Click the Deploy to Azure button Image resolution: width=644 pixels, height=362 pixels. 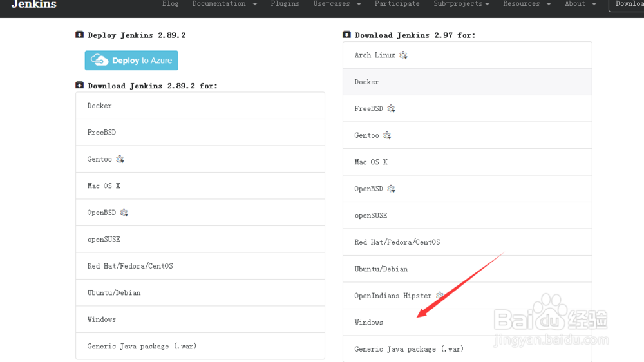click(131, 61)
